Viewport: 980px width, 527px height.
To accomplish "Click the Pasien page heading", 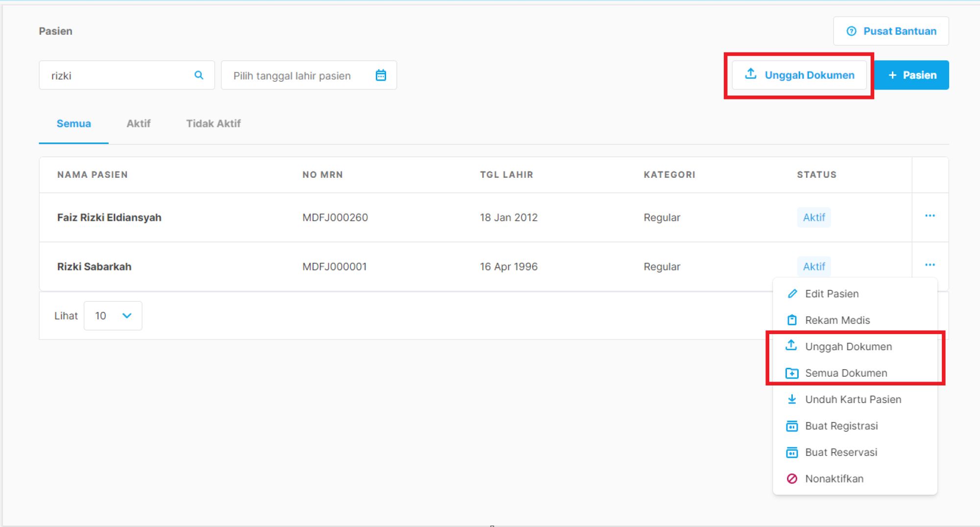I will (x=55, y=31).
